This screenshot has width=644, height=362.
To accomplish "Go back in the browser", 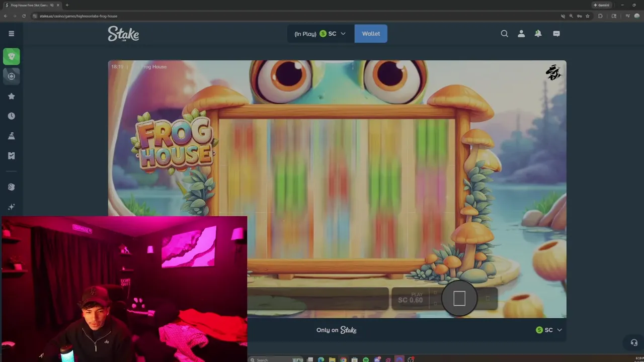I will click(6, 16).
